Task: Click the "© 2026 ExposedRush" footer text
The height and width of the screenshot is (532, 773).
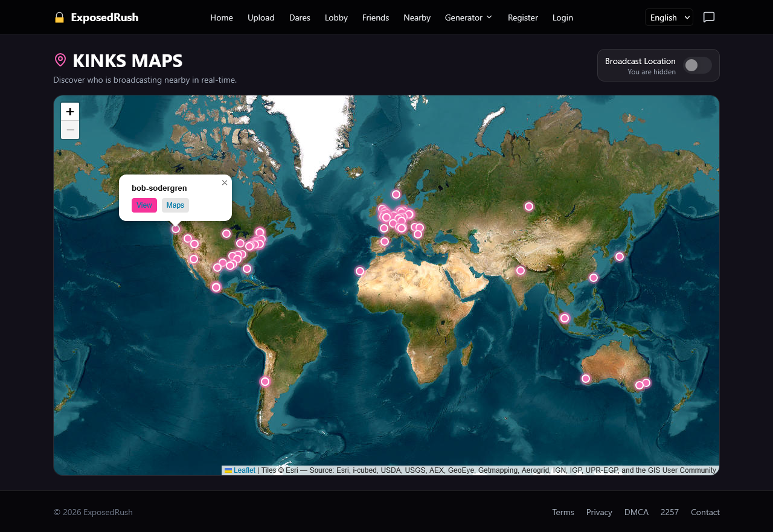Action: (x=93, y=512)
